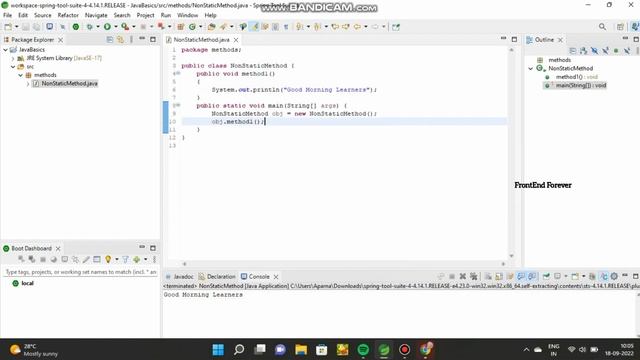Create a new Java package icon

180,27
